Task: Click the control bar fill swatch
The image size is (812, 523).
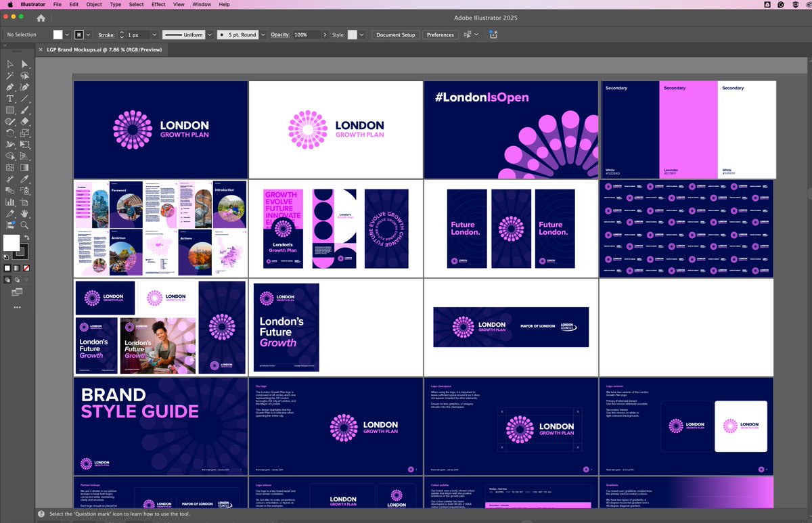Action: tap(58, 35)
